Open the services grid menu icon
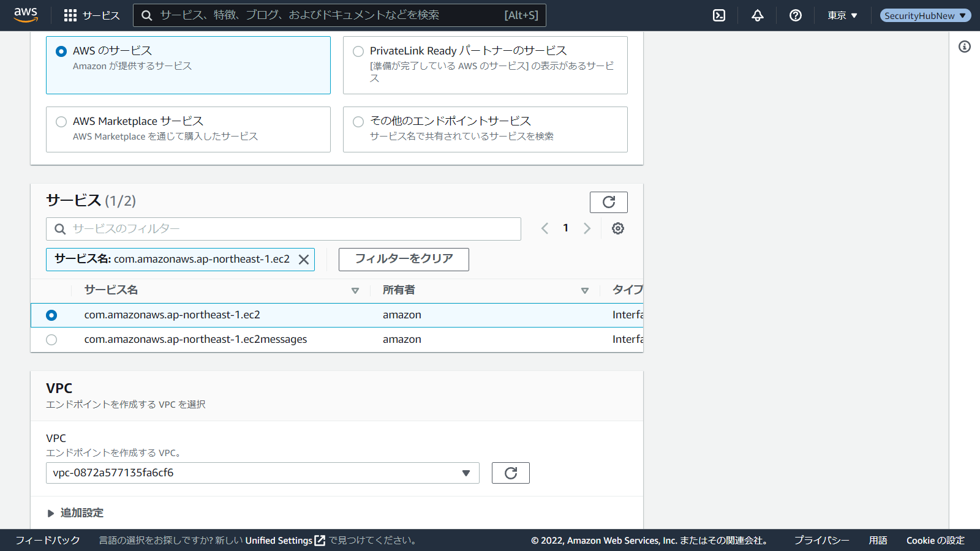This screenshot has width=980, height=551. (x=70, y=15)
